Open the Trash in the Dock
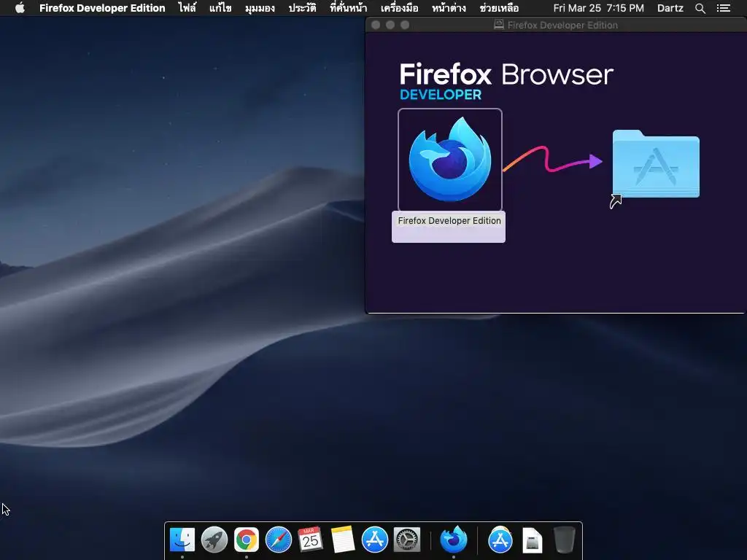The height and width of the screenshot is (560, 747). 565,540
